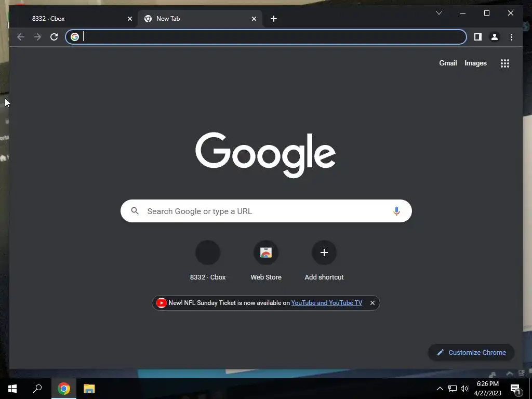This screenshot has height=399, width=532.
Task: Add a new shortcut tile
Action: point(324,261)
